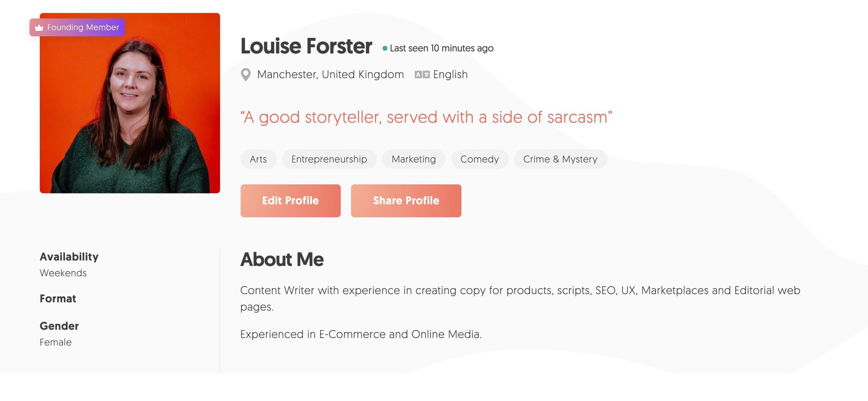This screenshot has width=868, height=401.
Task: Click the Louise Forster name heading
Action: (x=306, y=46)
